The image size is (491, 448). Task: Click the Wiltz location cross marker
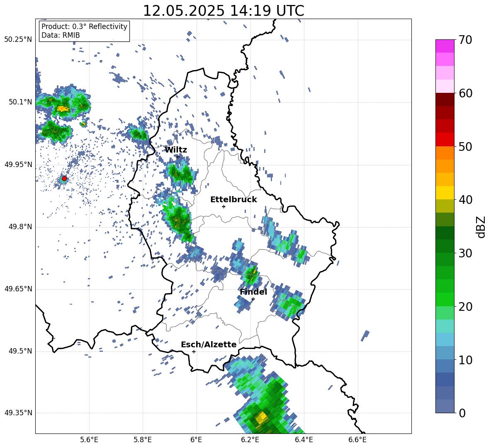click(x=178, y=157)
